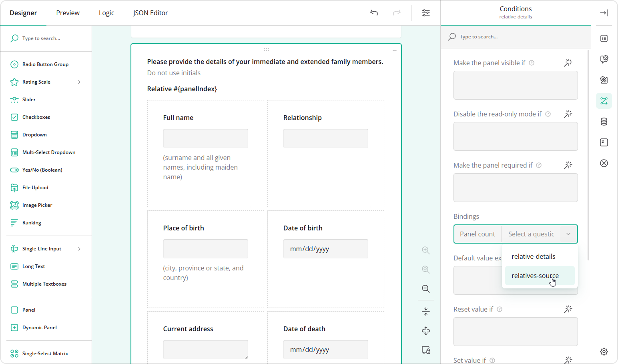The height and width of the screenshot is (364, 618).
Task: Expand the Rating Scale toolbox chevron
Action: [79, 82]
